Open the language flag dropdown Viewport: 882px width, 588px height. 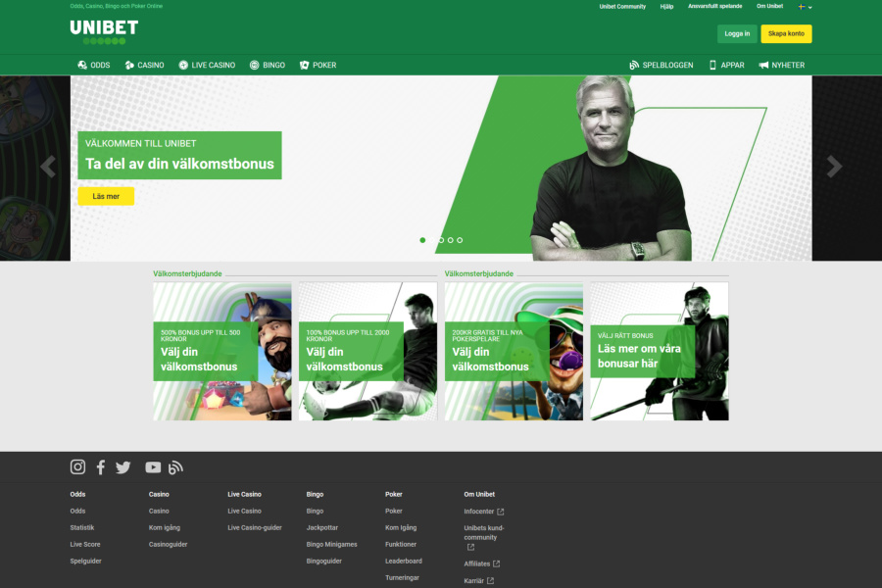click(805, 7)
